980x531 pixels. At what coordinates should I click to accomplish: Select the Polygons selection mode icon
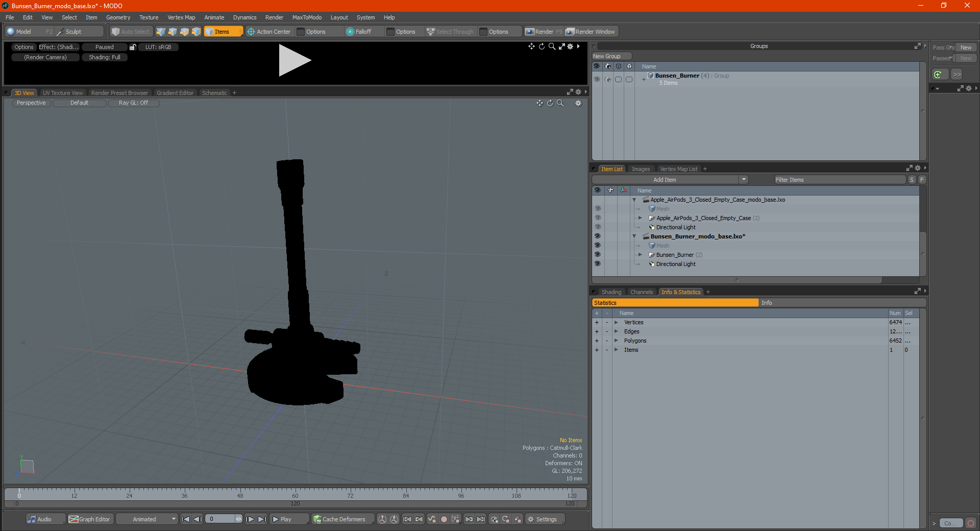pyautogui.click(x=184, y=32)
